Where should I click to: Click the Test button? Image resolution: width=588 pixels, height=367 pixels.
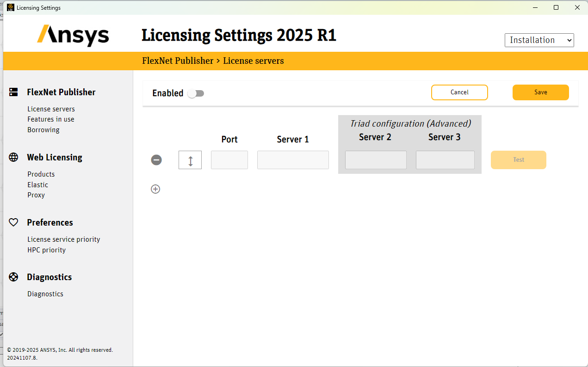pyautogui.click(x=519, y=160)
